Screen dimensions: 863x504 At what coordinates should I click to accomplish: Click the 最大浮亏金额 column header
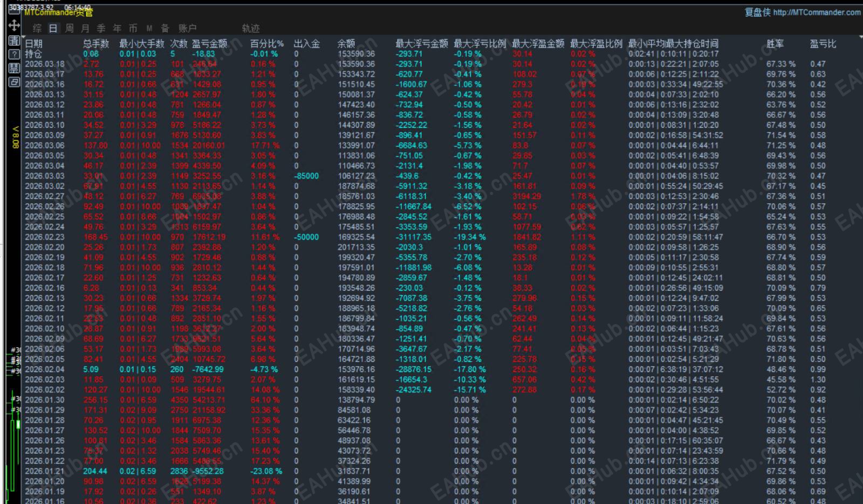[422, 44]
